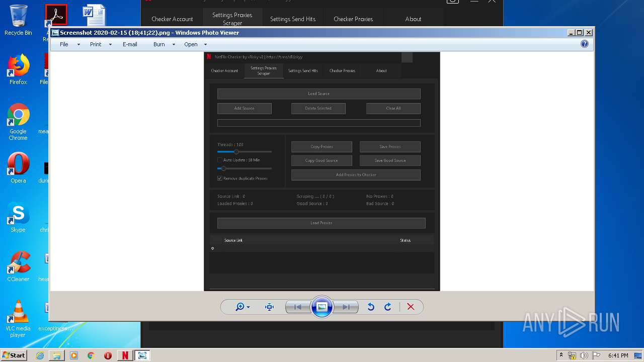Rotate image counterclockwise

click(371, 307)
